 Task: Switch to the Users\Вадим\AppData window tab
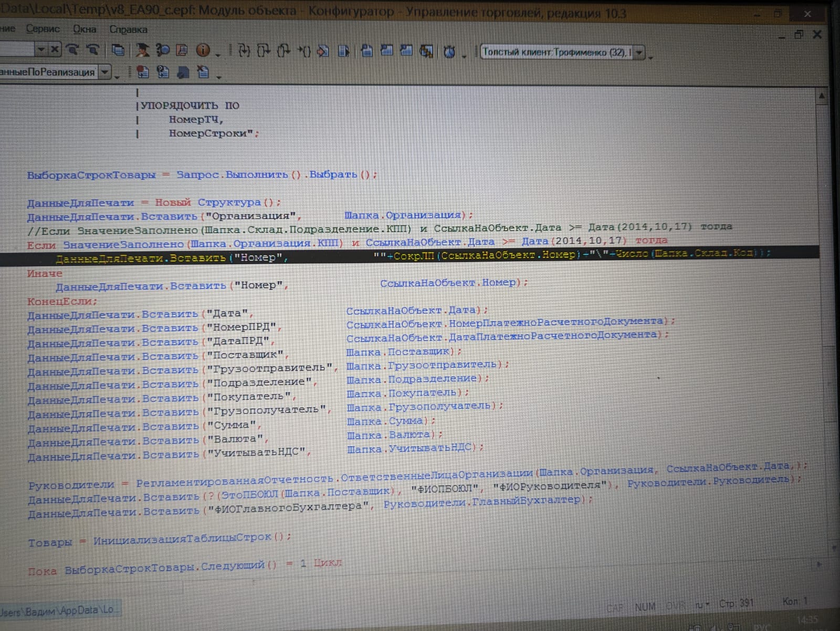point(59,610)
